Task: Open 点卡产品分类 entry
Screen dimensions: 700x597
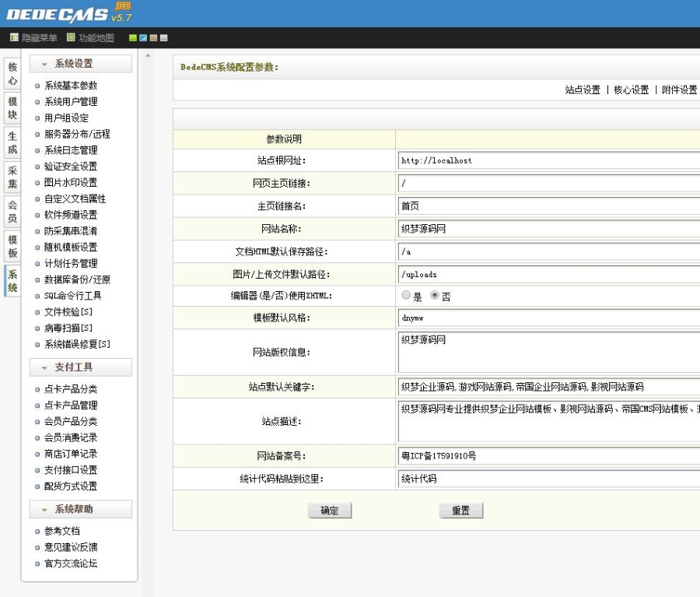Action: (71, 389)
